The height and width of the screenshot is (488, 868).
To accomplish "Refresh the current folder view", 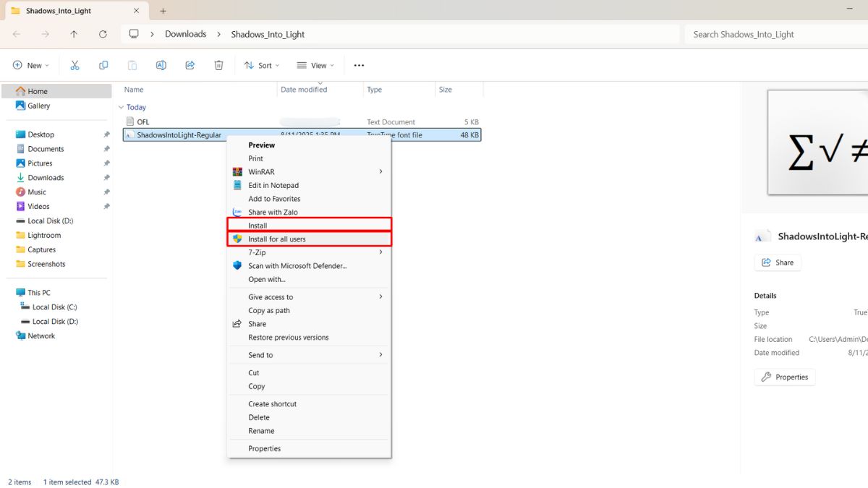I will click(x=103, y=34).
